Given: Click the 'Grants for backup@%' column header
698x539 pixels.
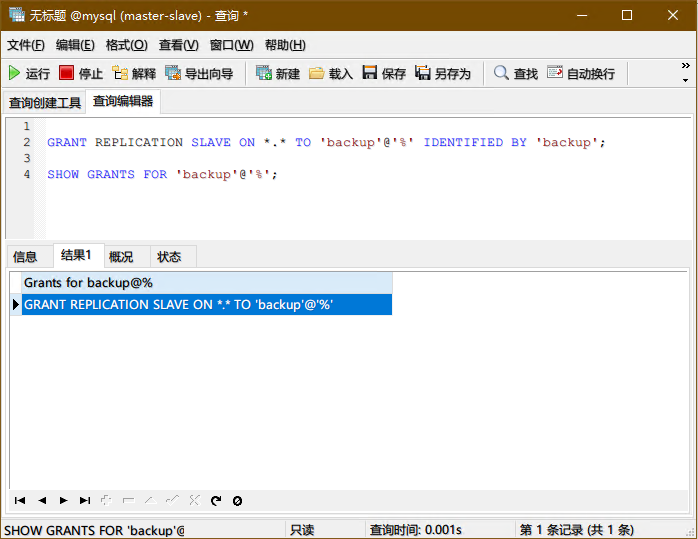Looking at the screenshot, I should [207, 283].
